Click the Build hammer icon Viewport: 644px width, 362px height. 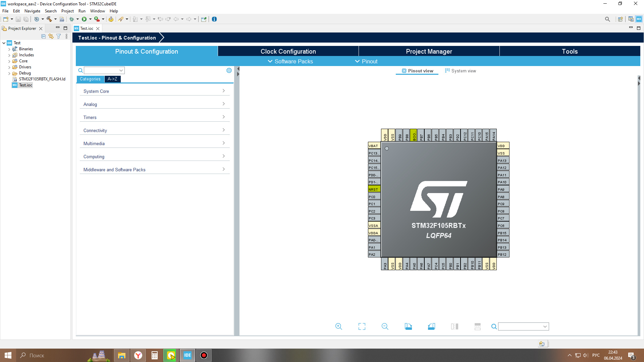(49, 19)
